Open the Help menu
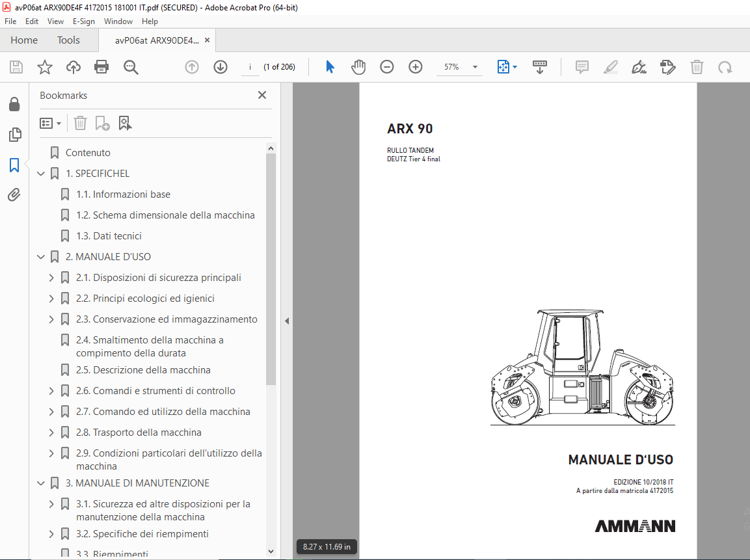 click(150, 21)
